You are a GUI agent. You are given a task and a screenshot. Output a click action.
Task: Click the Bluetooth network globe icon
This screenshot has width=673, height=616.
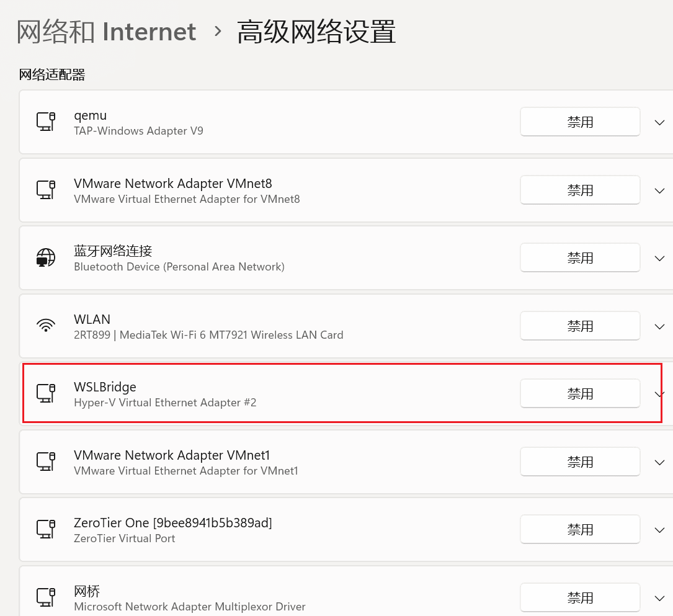[x=46, y=257]
